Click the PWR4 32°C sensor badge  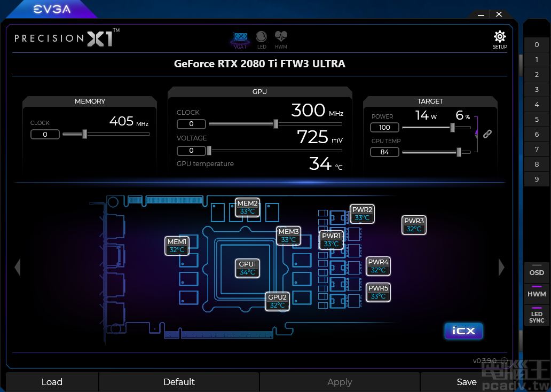tap(378, 266)
